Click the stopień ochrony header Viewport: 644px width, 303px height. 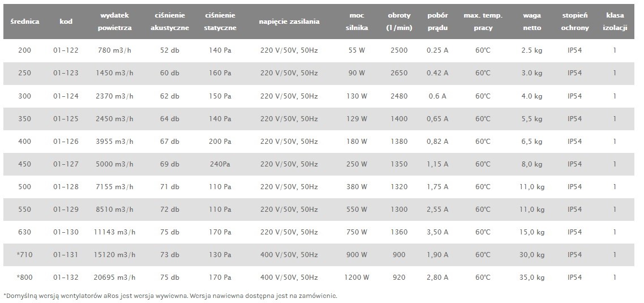tap(574, 22)
